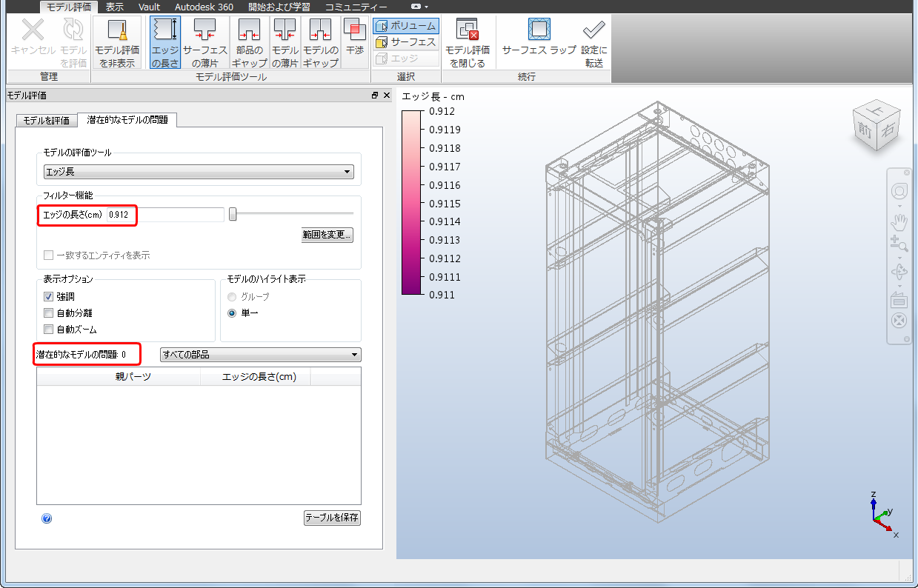Toggle サーフェス selection mode
Viewport: 918px width, 588px height.
click(406, 42)
